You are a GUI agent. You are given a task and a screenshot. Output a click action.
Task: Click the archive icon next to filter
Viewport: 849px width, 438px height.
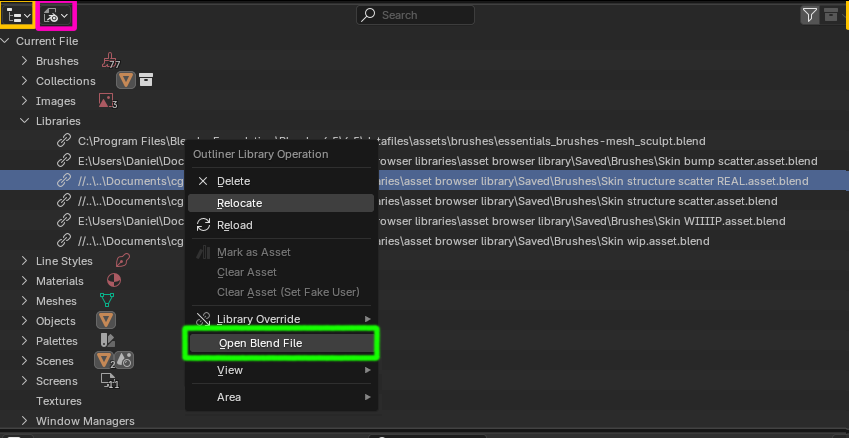(830, 15)
